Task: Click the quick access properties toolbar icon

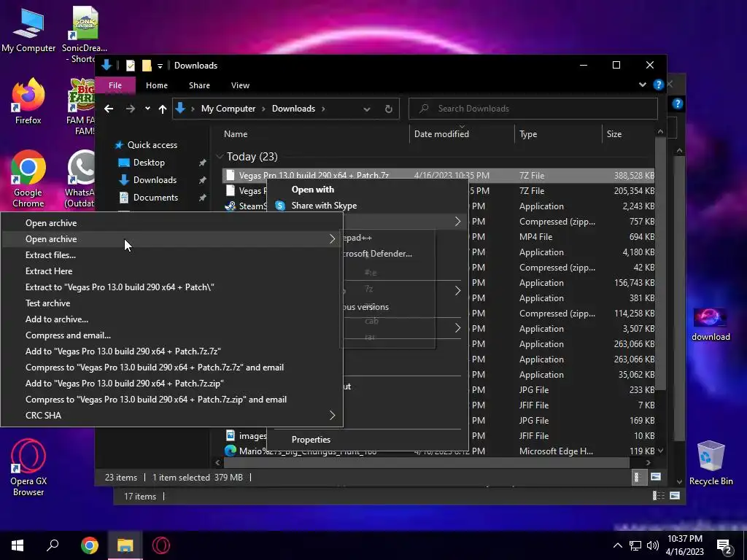Action: (x=130, y=65)
